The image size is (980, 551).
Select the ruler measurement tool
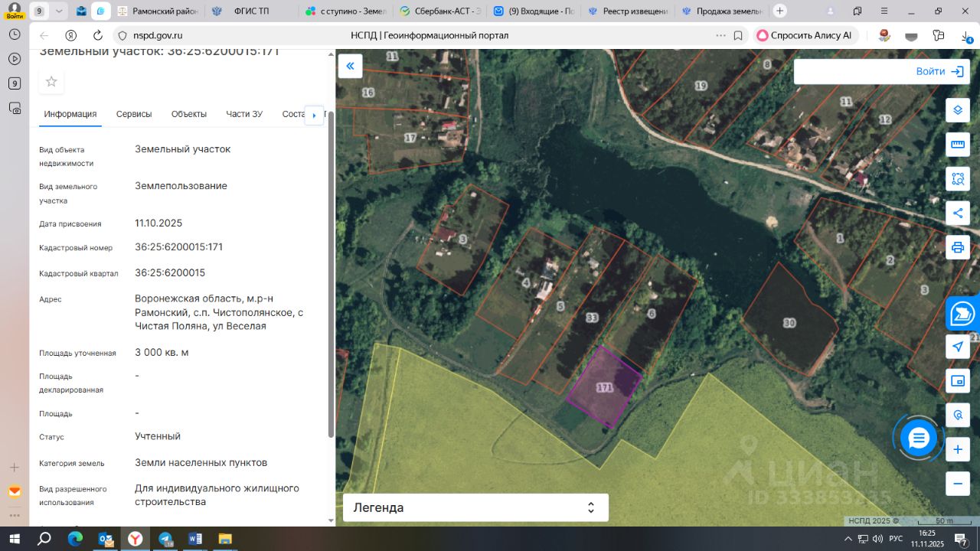(x=957, y=144)
